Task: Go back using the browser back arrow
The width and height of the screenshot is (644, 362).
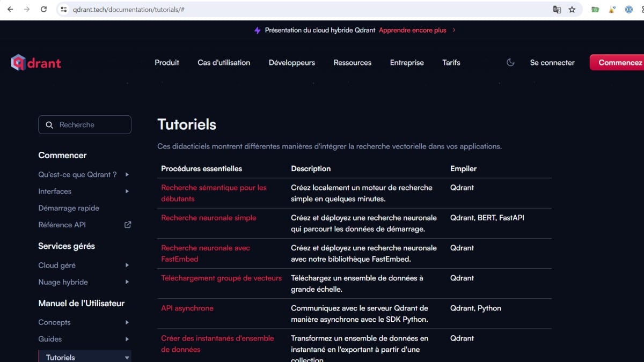Action: (x=10, y=10)
